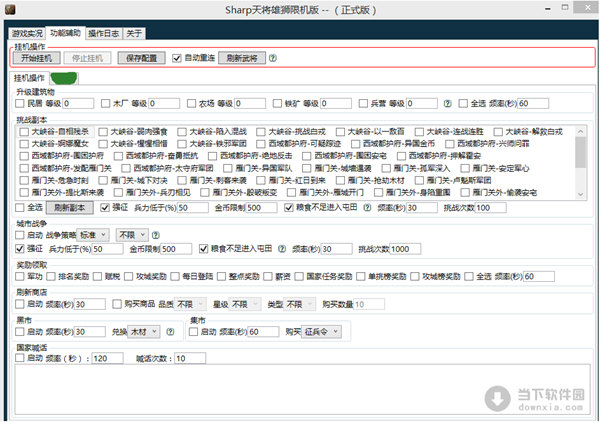The image size is (600, 423).
Task: Click the 挑战副本 挑战次数 field showing 100
Action: click(x=491, y=207)
